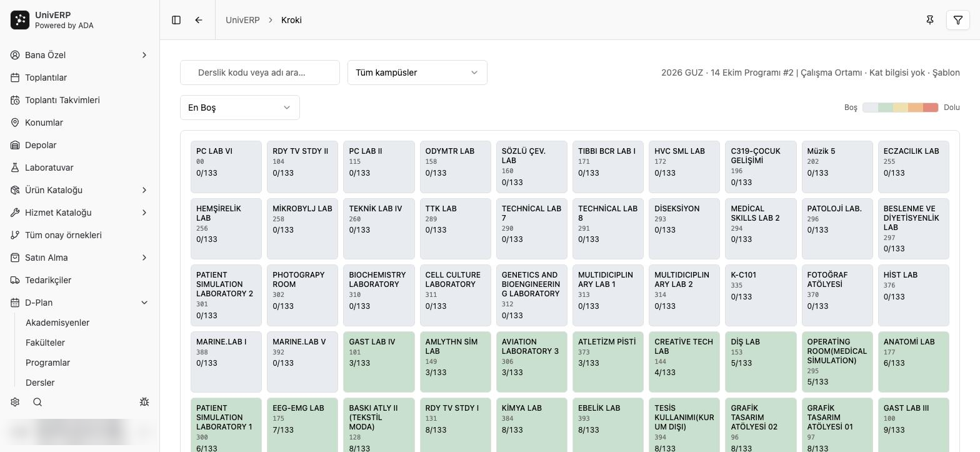
Task: Click the UnivERP logo icon
Action: pos(20,20)
